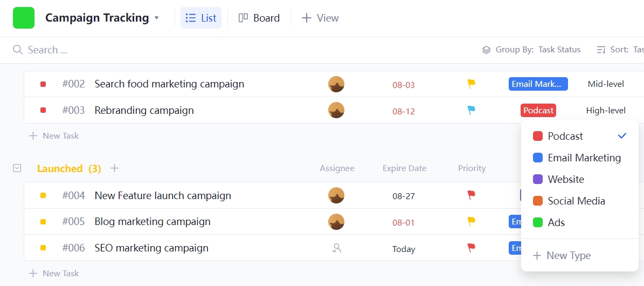
Task: Click the red priority flag on task #004
Action: point(471,195)
